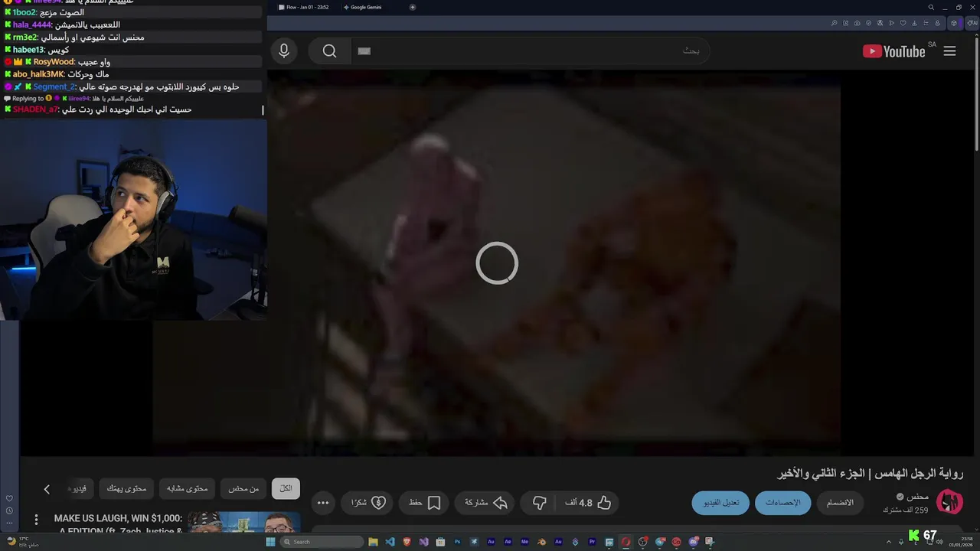Viewport: 980px width, 551px height.
Task: Switch to the Google Gemini browser tab
Action: point(363,7)
